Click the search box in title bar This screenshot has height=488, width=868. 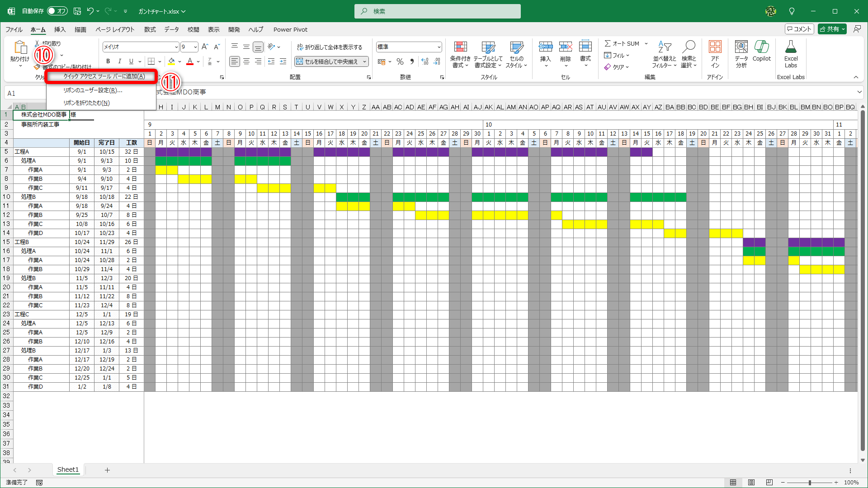(438, 11)
